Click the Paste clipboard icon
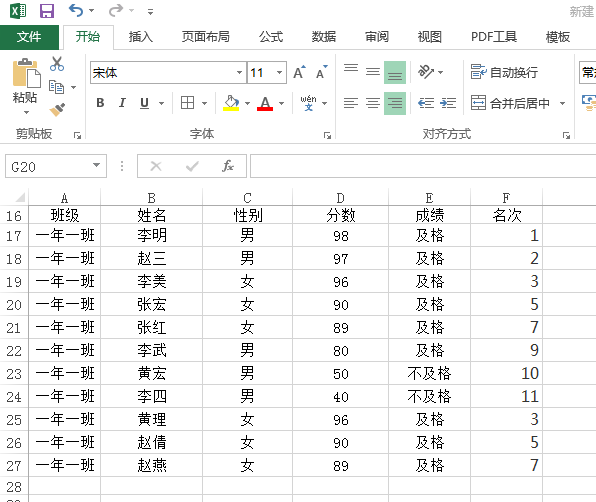 tap(26, 73)
